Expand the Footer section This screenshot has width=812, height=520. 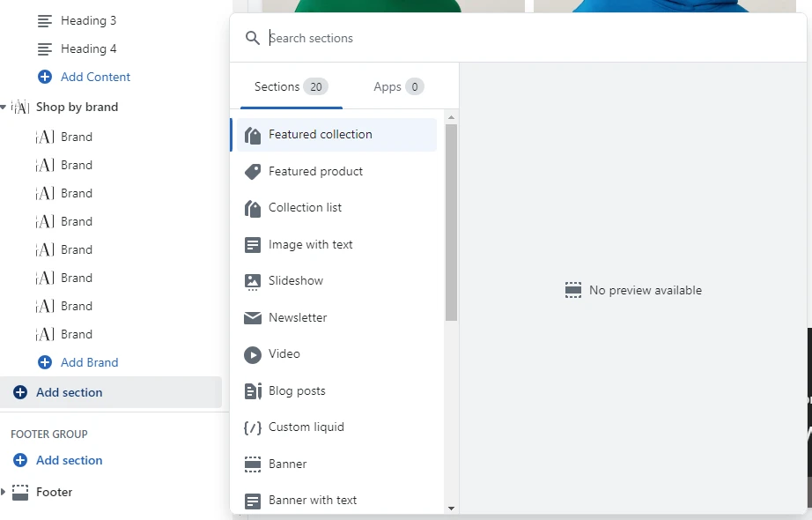pos(4,492)
